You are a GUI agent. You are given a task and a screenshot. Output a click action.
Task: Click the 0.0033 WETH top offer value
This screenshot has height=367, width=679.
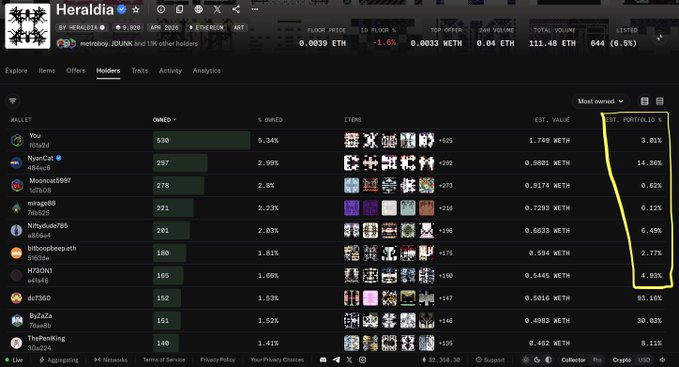tap(436, 43)
